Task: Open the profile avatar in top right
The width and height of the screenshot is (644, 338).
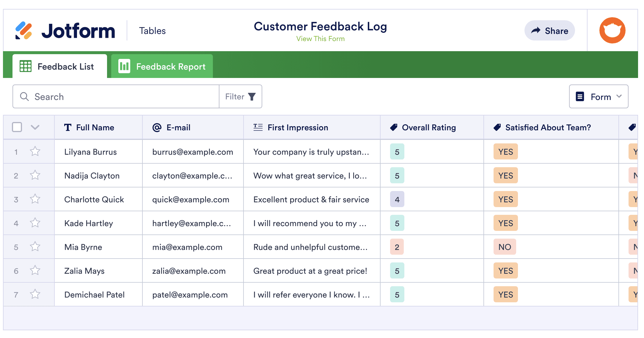Action: pyautogui.click(x=612, y=30)
